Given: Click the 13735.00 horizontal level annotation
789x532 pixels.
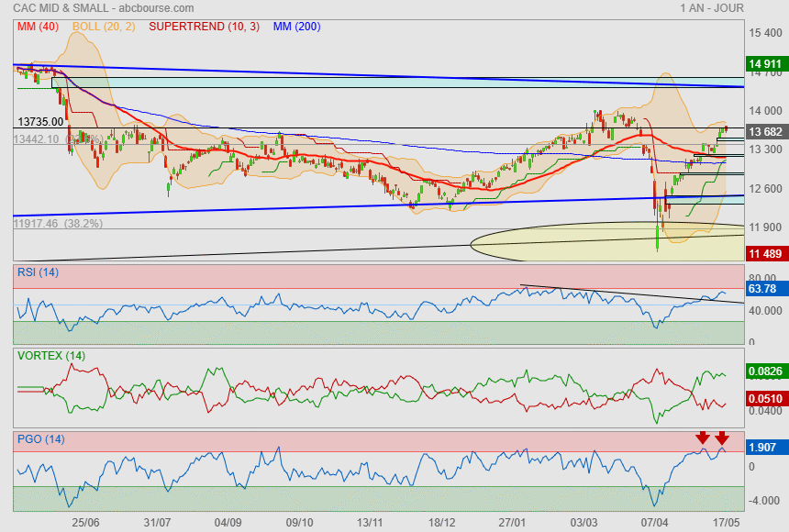Looking at the screenshot, I should (x=40, y=122).
